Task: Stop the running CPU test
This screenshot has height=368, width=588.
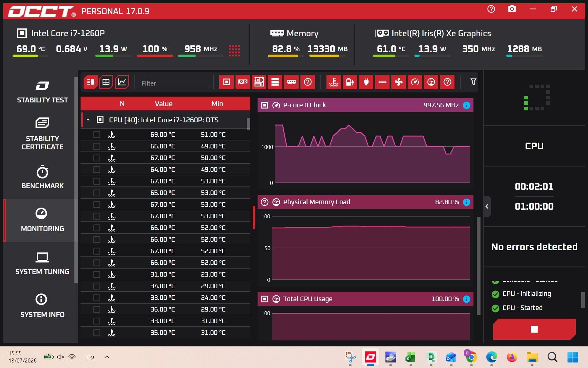Action: point(534,329)
